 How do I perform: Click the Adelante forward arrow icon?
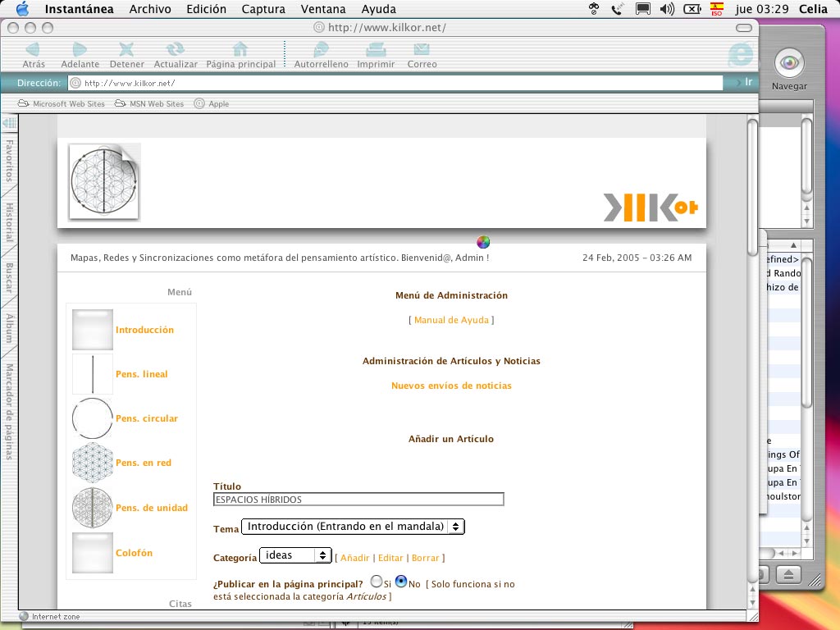tap(80, 50)
